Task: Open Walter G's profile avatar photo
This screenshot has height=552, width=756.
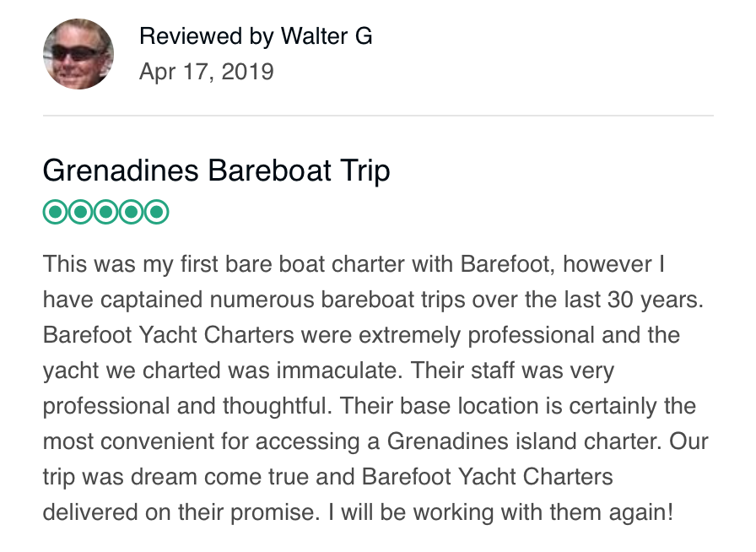Action: coord(78,54)
